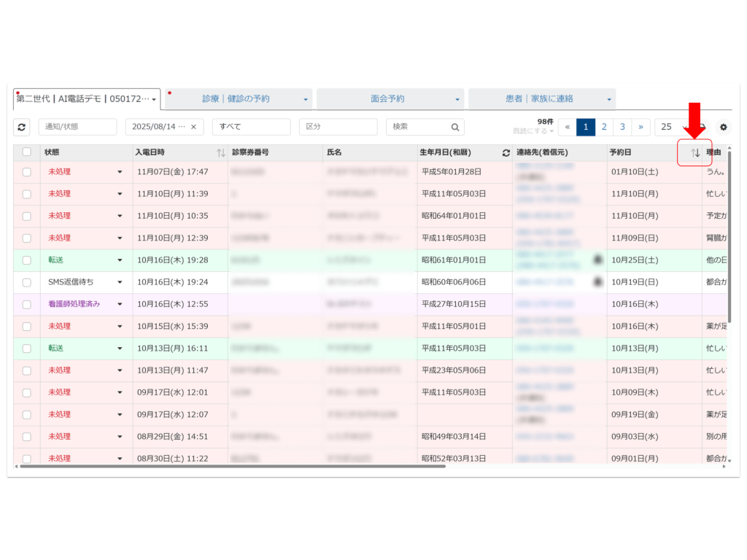Open the settings gear icon
Viewport: 747px width, 560px height.
pyautogui.click(x=723, y=127)
